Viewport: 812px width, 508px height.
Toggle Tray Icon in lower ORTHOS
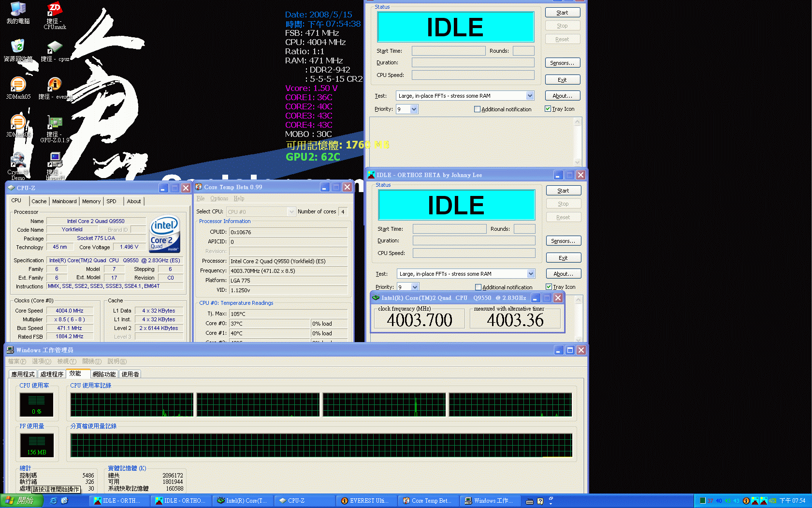point(549,287)
